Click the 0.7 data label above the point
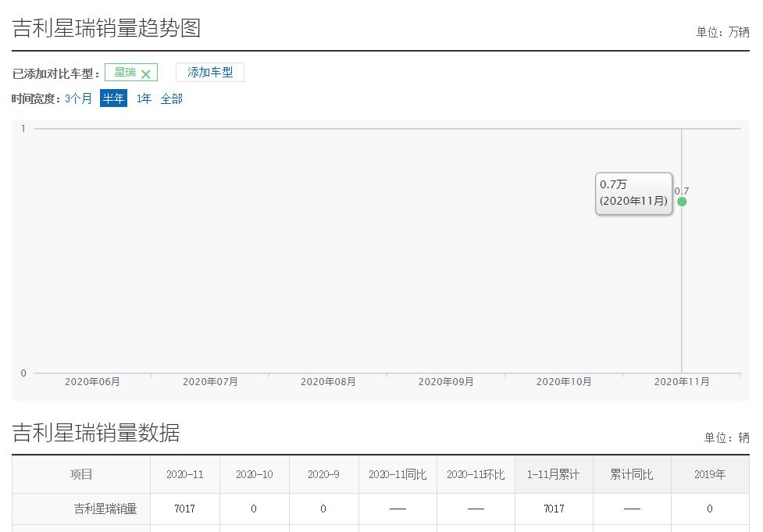Screen dimensions: 763x532 [x=682, y=191]
